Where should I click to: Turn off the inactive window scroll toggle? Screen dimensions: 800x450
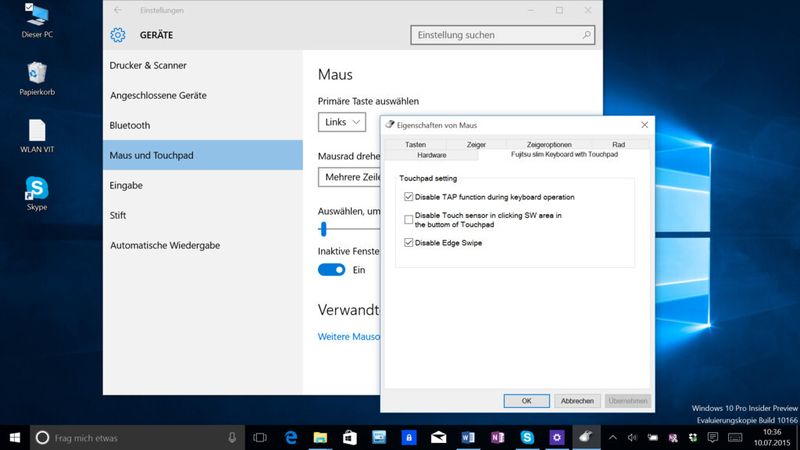(331, 270)
